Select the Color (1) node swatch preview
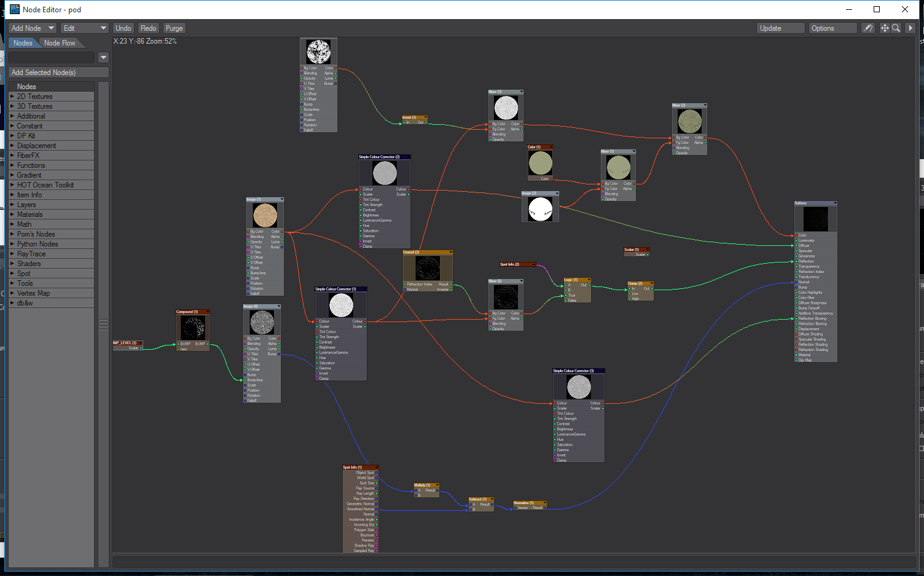The image size is (924, 576). [x=540, y=163]
